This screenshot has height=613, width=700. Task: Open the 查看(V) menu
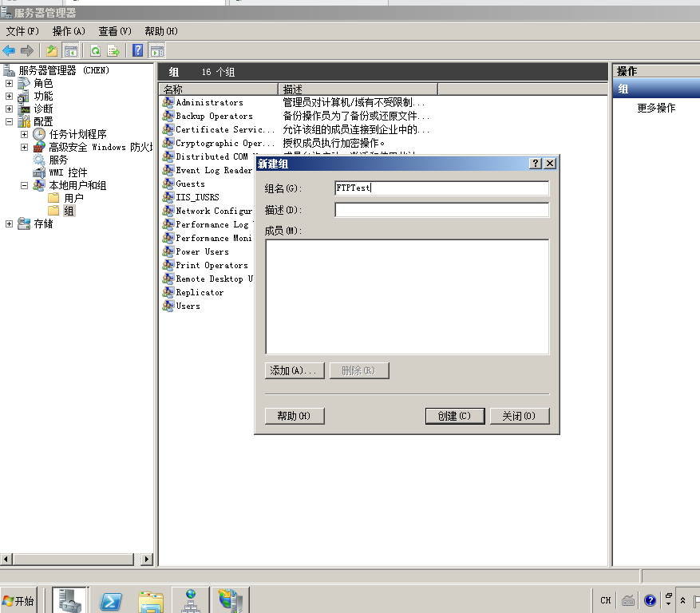115,31
